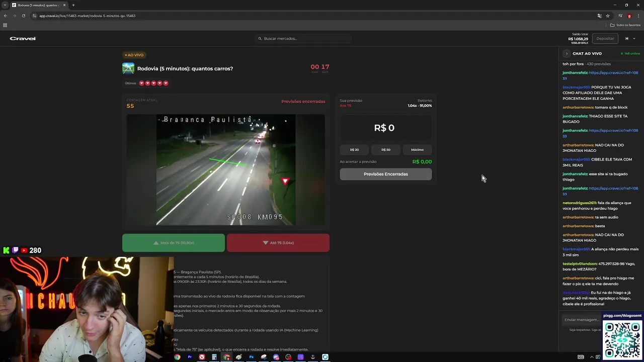Click the last red arrow in Últimos results
Screen dimensions: 644x362
click(166, 83)
